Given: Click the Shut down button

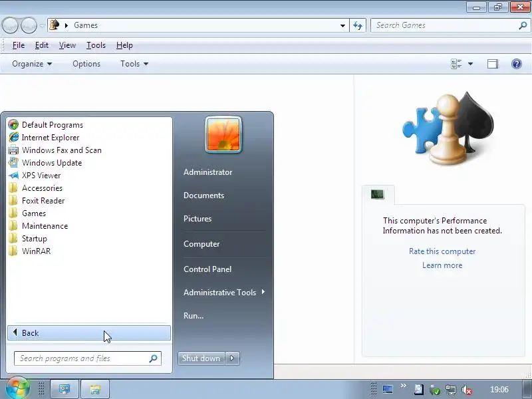Looking at the screenshot, I should pyautogui.click(x=201, y=358).
